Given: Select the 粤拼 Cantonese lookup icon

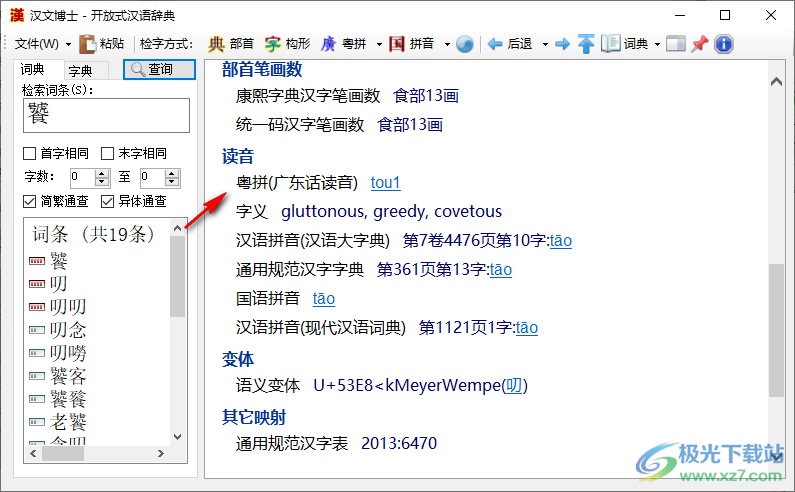Looking at the screenshot, I should click(329, 44).
